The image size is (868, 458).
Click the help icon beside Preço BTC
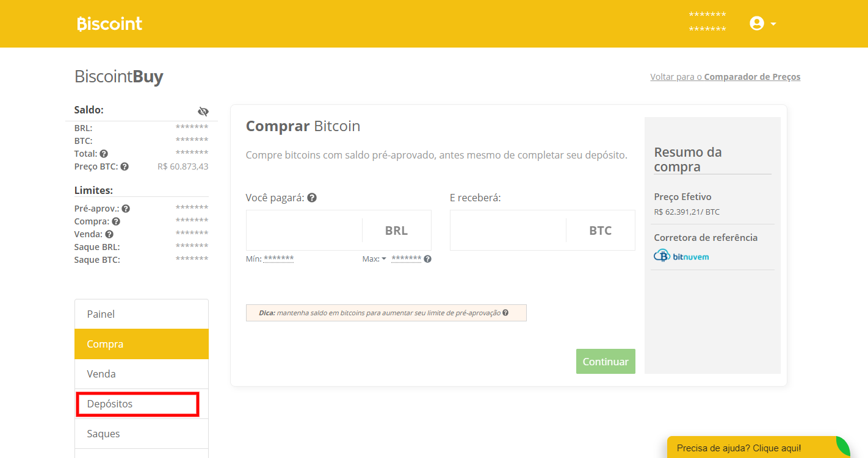[x=125, y=166]
